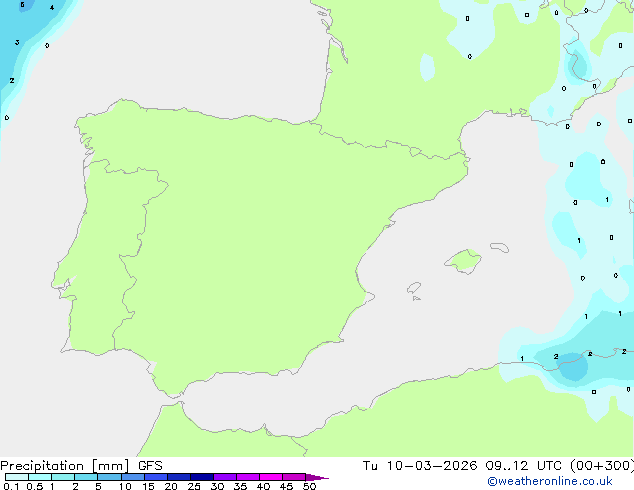Image resolution: width=634 pixels, height=490 pixels.
Task: Click the legend label '20'
Action: point(171,486)
